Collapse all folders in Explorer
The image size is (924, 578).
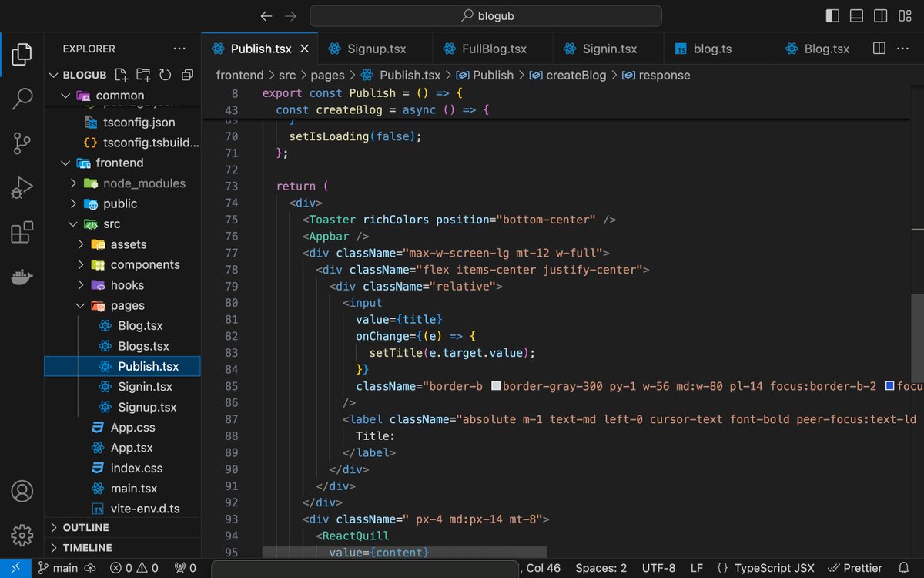(x=187, y=75)
